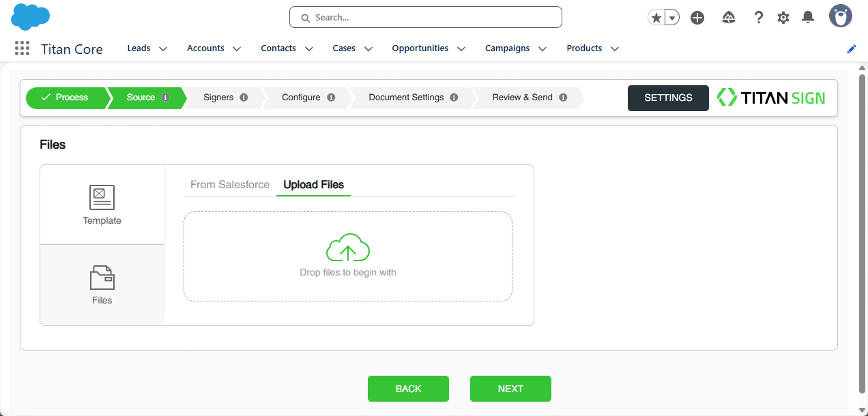
Task: Expand the Opportunities menu chevron
Action: tap(461, 49)
